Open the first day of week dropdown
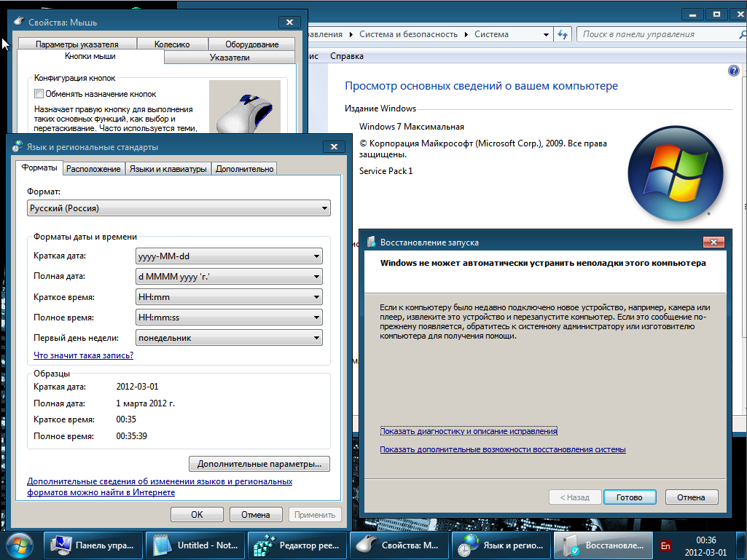This screenshot has height=560, width=747. (229, 338)
